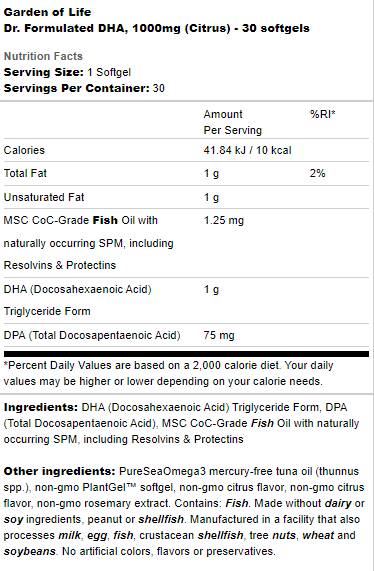Select the Dr. Formulated DHA product title

click(x=157, y=28)
